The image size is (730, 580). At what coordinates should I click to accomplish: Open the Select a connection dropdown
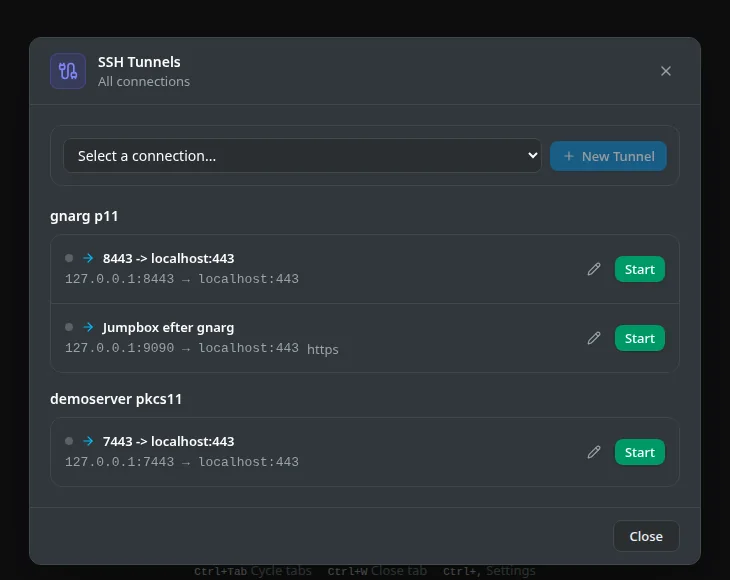click(x=302, y=156)
